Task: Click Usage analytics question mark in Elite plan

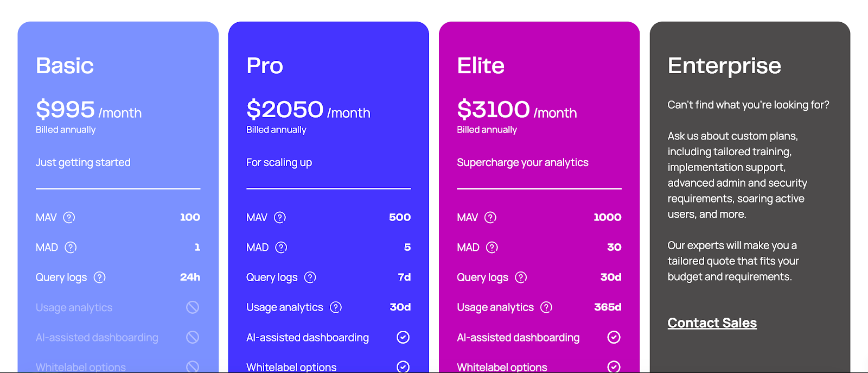Action: click(545, 307)
